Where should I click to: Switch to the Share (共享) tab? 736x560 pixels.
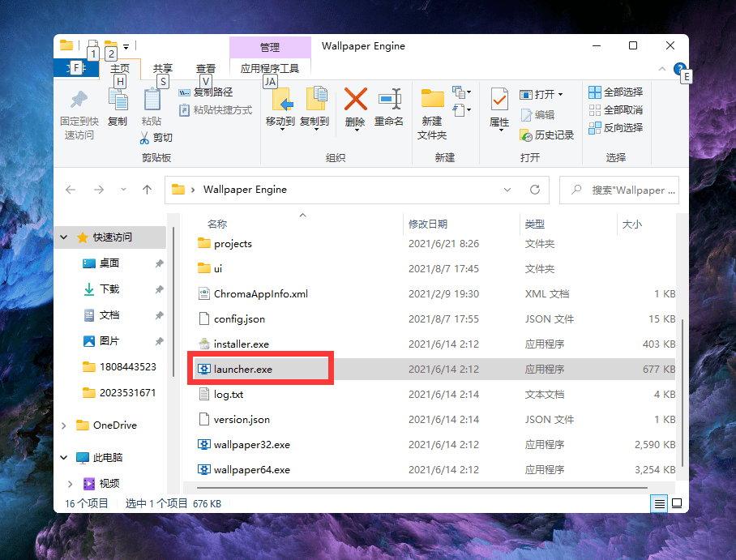coord(163,68)
